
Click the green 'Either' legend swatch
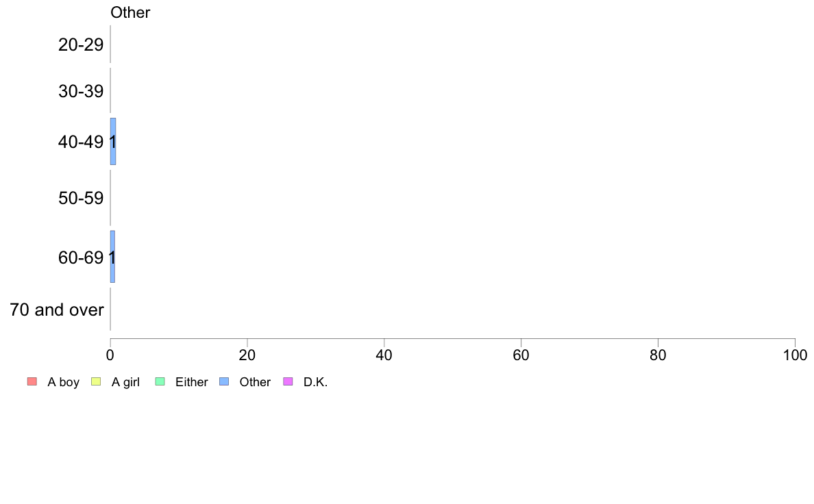[x=160, y=381]
